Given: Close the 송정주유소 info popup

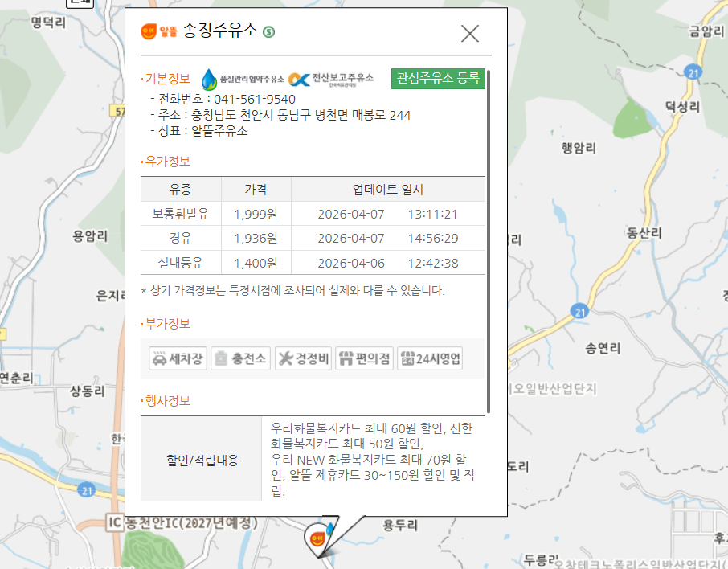Looking at the screenshot, I should pos(469,33).
